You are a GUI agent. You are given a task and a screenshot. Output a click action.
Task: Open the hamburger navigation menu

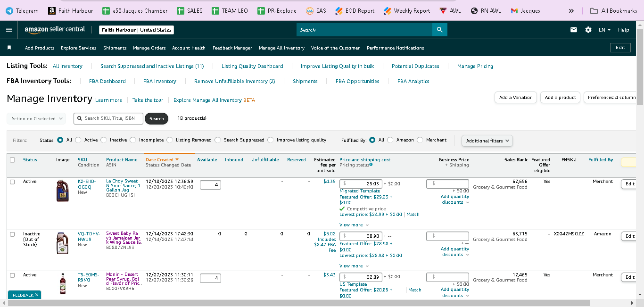(x=9, y=30)
